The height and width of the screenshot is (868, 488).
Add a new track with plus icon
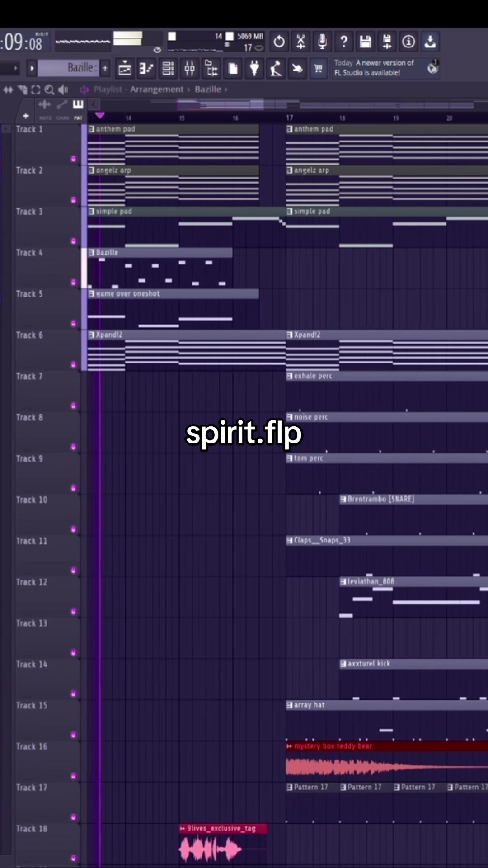(x=26, y=116)
